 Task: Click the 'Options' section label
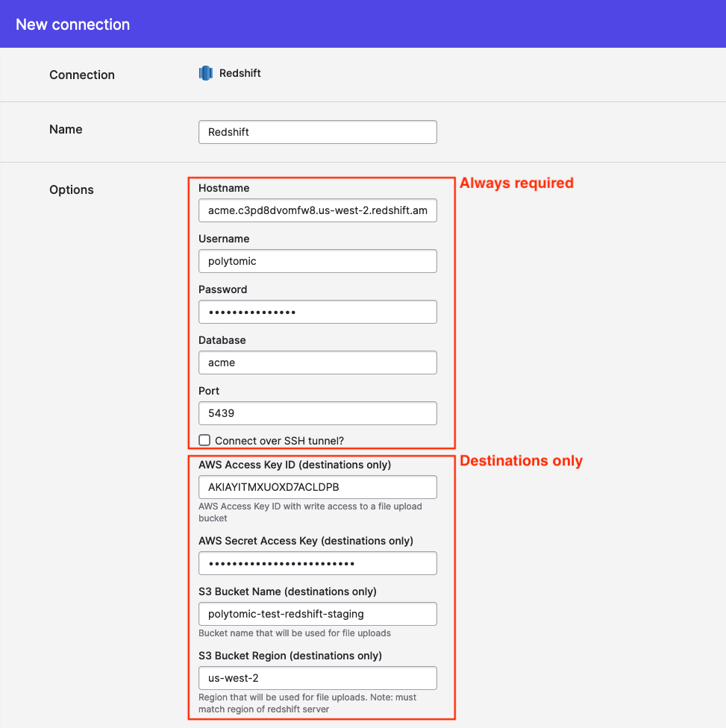coord(72,190)
